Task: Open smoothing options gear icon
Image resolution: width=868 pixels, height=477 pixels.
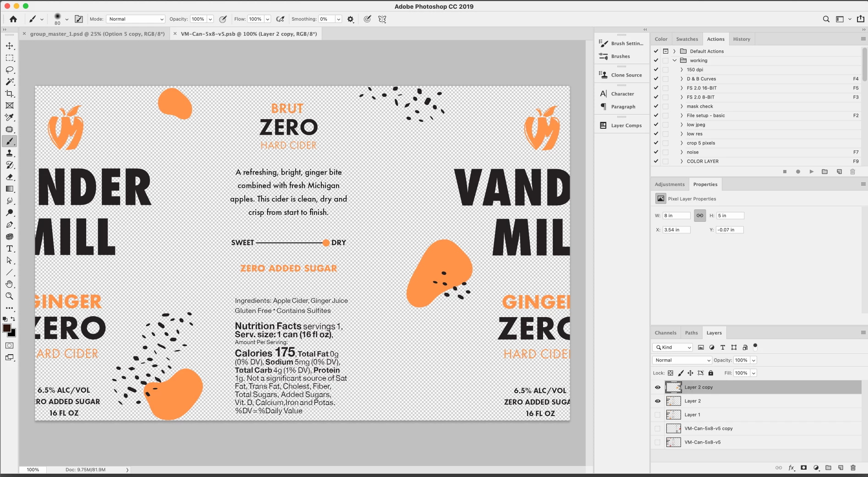Action: [351, 19]
